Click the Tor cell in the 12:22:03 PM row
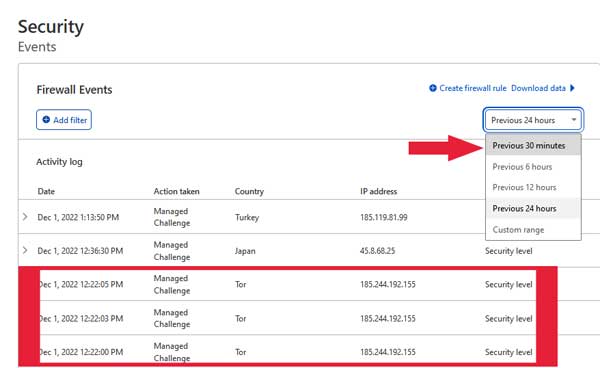The image size is (600, 368). [x=241, y=318]
